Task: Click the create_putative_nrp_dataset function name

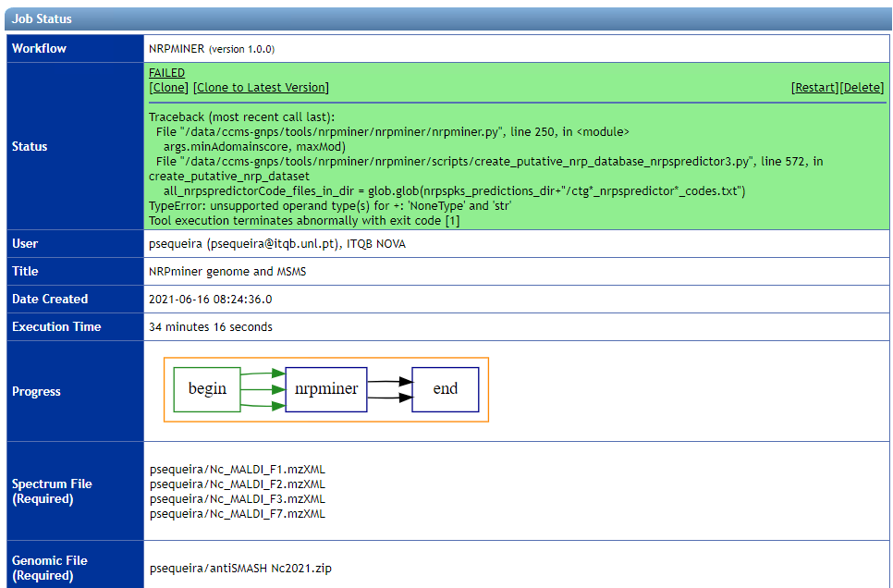Action: click(229, 177)
